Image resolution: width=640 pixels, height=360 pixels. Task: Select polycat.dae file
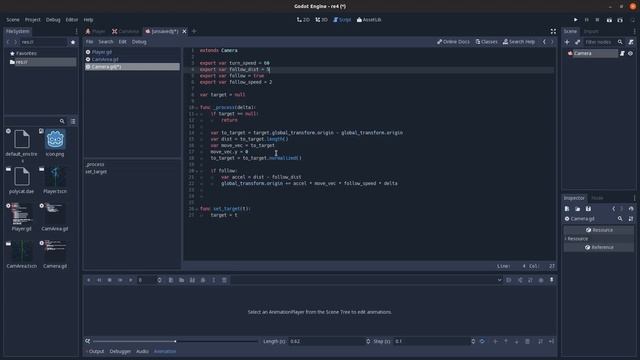tap(22, 180)
